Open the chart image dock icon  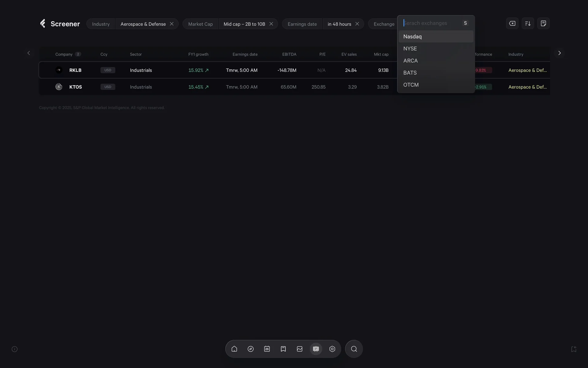[x=300, y=349]
